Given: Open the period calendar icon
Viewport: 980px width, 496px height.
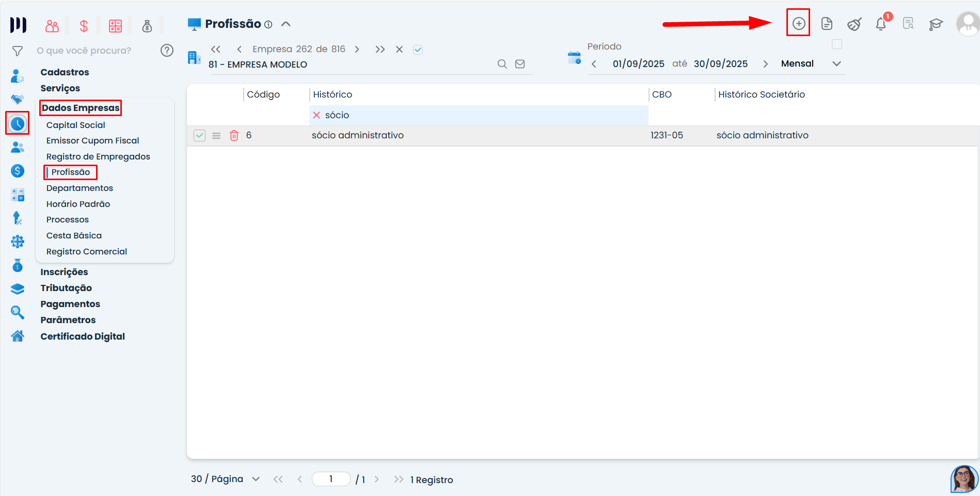Looking at the screenshot, I should click(574, 58).
